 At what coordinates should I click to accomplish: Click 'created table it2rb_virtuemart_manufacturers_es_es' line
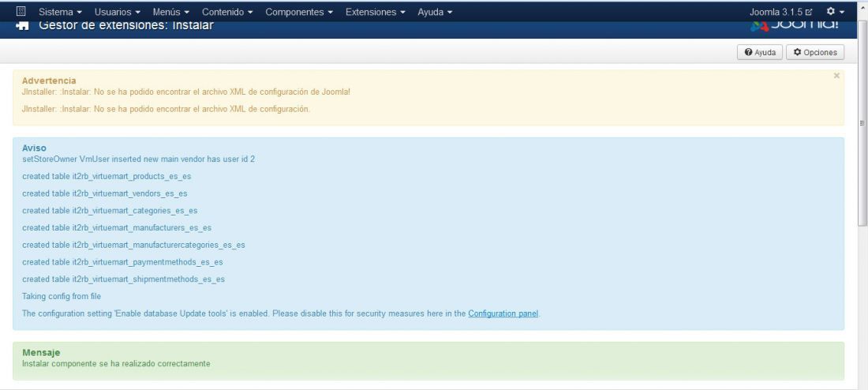[x=117, y=227]
